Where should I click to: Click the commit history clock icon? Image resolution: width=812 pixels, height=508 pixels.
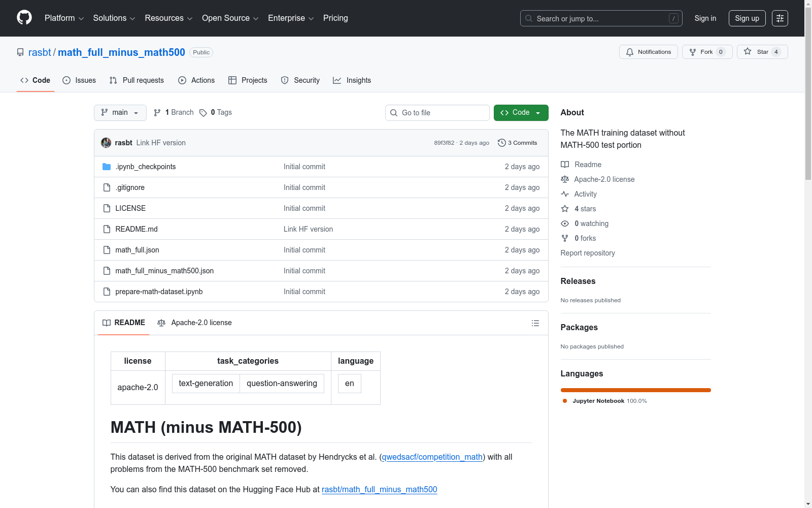pos(502,143)
